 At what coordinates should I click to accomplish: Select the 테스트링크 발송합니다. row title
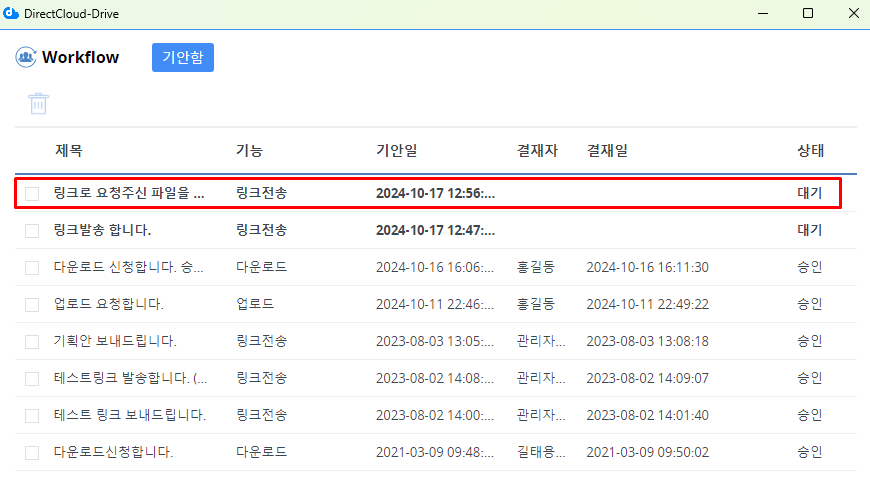(x=130, y=378)
